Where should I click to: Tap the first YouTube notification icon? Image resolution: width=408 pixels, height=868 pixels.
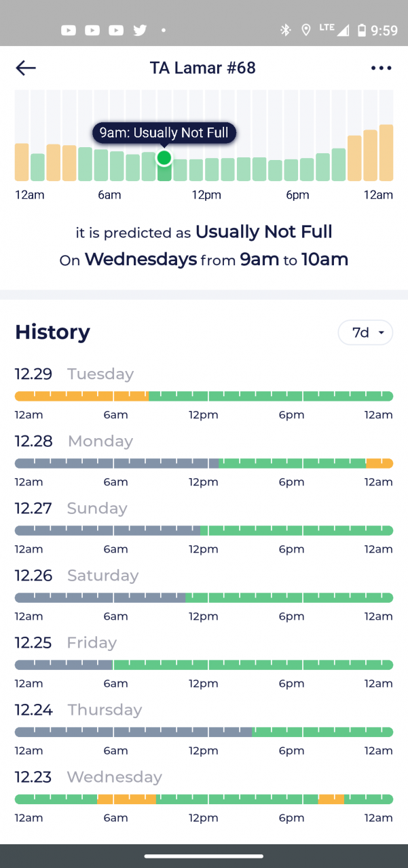(69, 31)
